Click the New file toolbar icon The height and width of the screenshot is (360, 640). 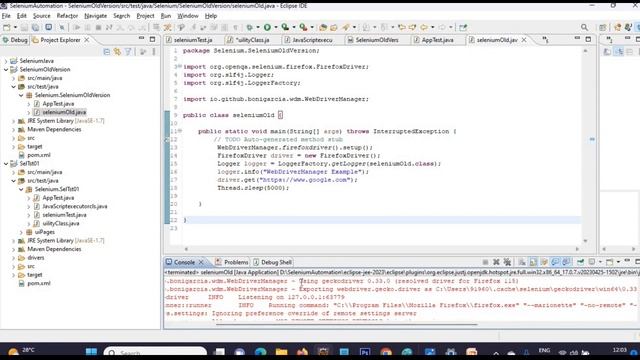[7, 27]
